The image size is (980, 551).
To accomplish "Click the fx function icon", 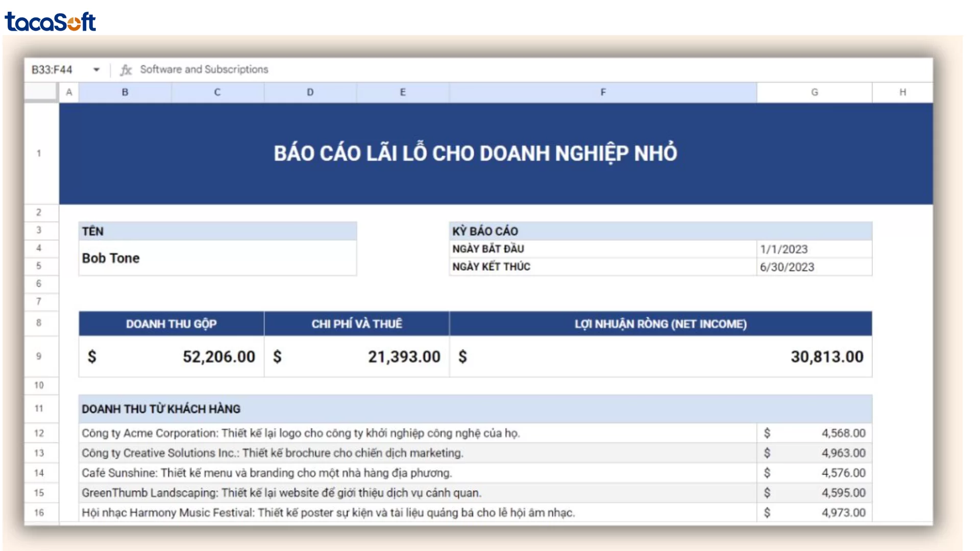I will point(126,70).
